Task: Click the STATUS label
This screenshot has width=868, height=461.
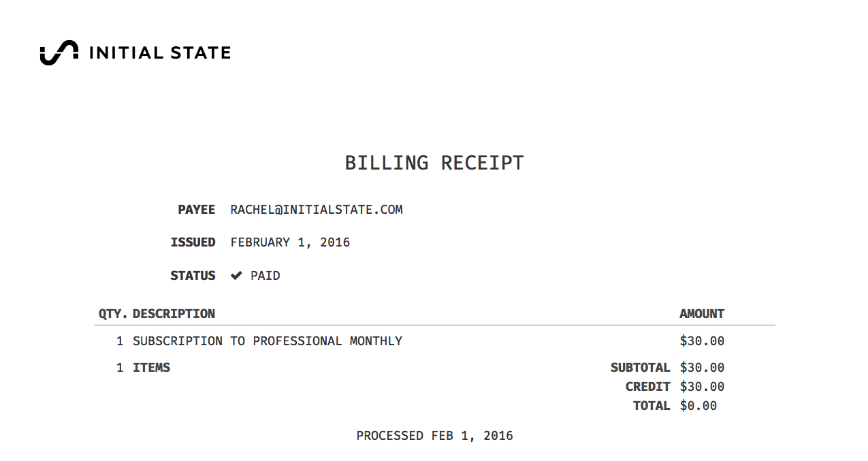Action: [x=193, y=276]
